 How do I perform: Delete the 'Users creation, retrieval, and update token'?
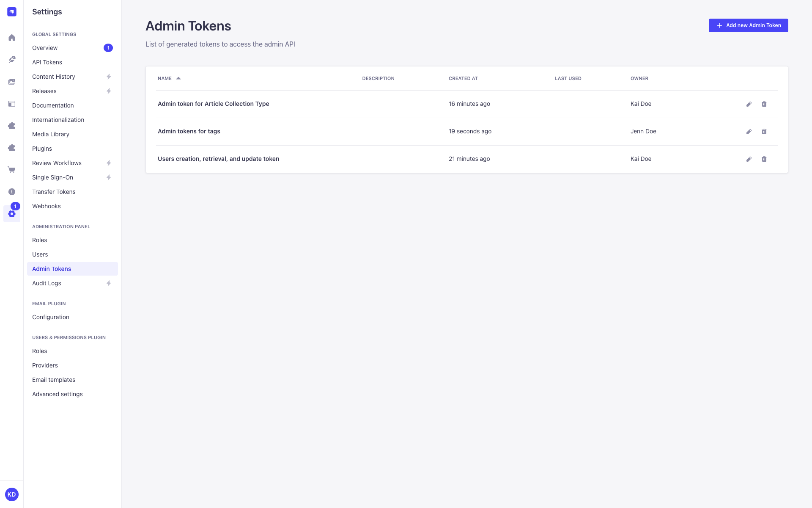point(764,159)
